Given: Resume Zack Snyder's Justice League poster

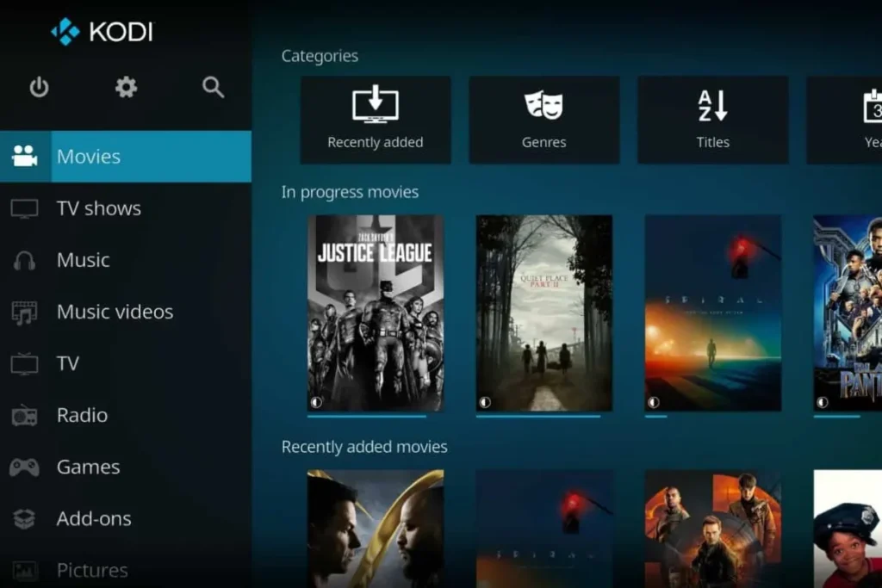Looking at the screenshot, I should [376, 313].
